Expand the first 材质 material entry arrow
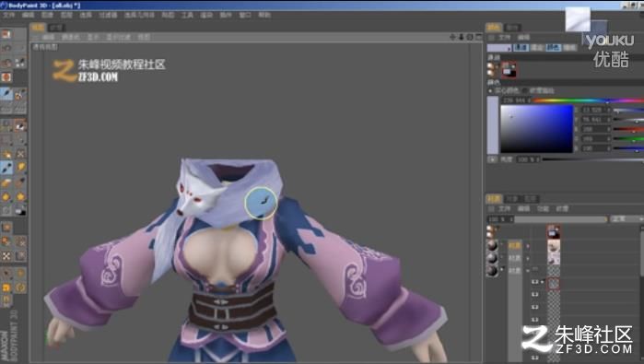Screen dimensions: 644x364 (528, 246)
